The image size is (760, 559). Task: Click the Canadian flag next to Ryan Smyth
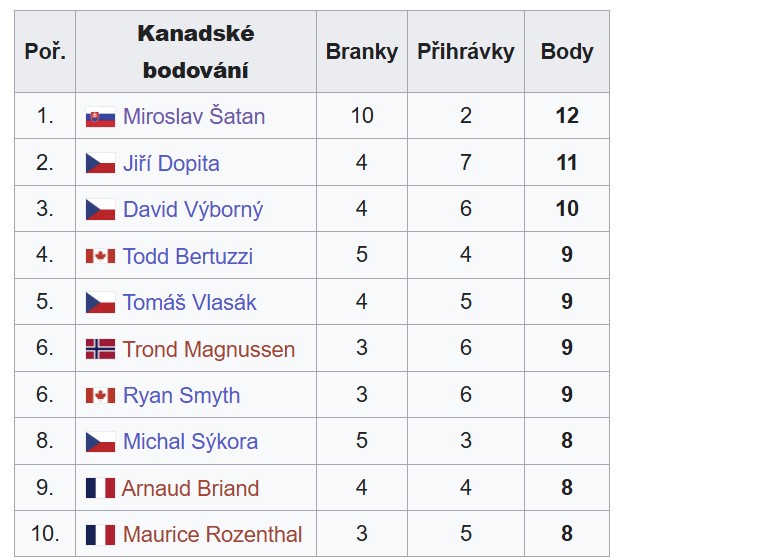(x=100, y=396)
